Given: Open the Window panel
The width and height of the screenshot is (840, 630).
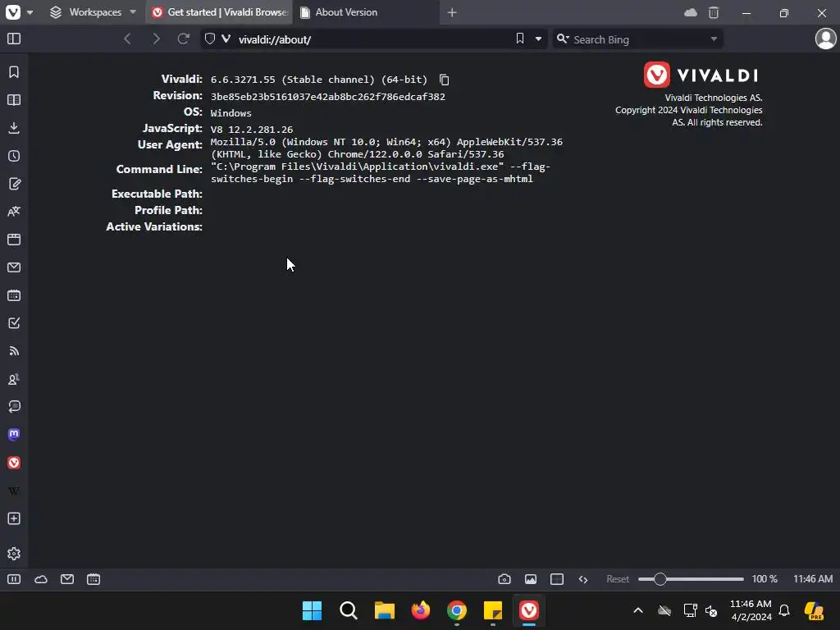Looking at the screenshot, I should (14, 240).
